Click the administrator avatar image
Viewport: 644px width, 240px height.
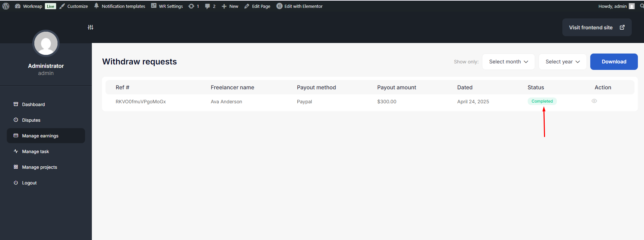tap(46, 44)
